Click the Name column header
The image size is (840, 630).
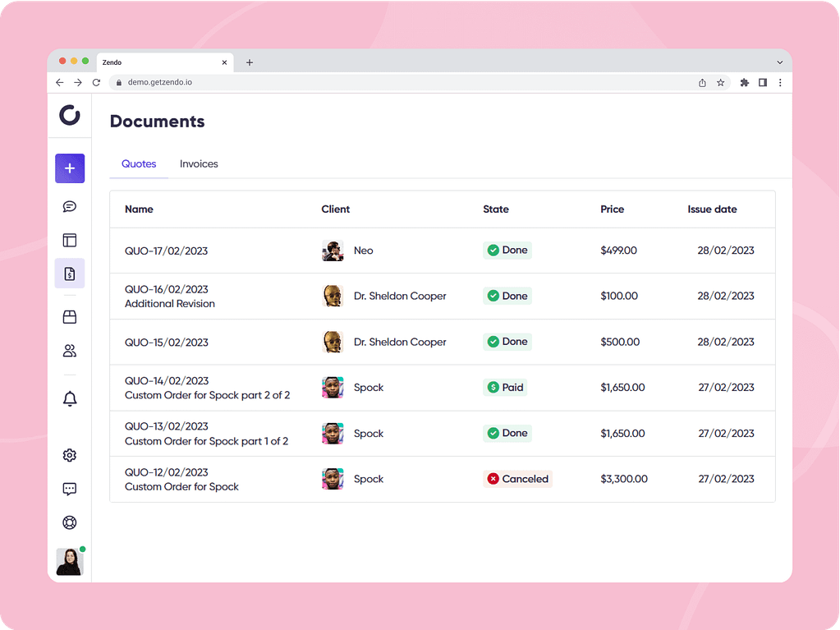pos(139,209)
